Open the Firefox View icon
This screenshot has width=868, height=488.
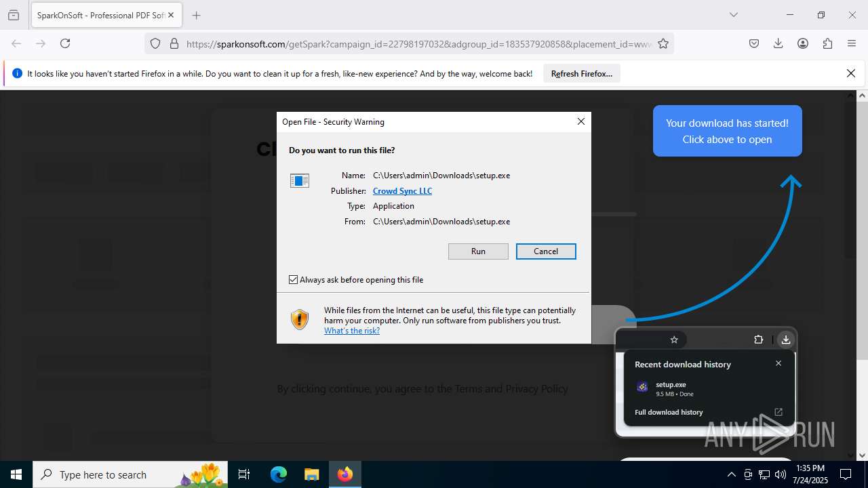click(14, 15)
